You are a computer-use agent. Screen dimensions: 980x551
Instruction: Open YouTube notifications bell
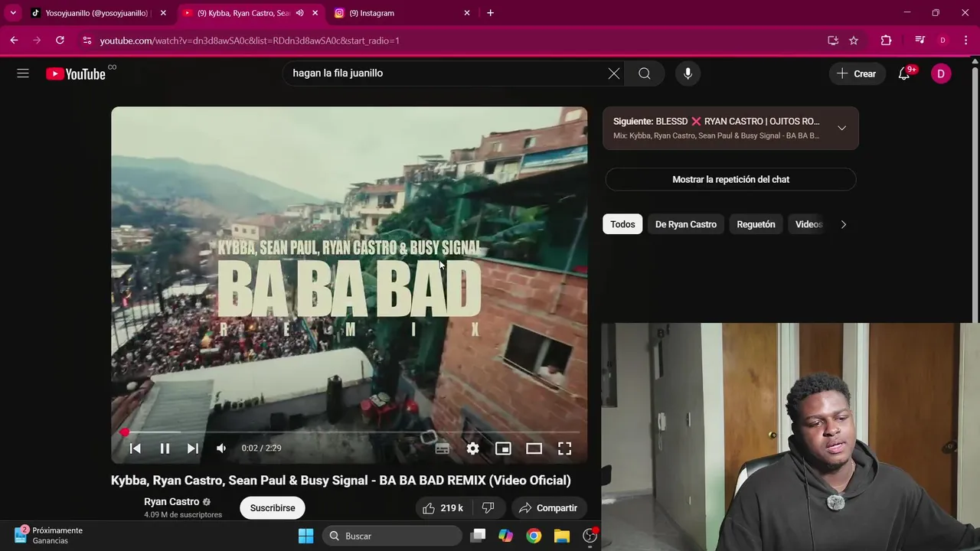[904, 73]
